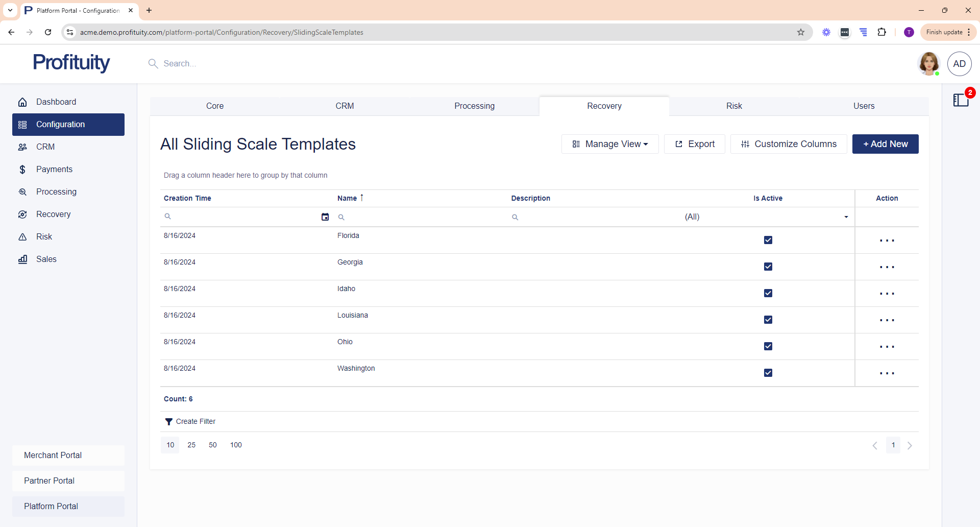Uncheck Is Active for Florida
Viewport: 980px width, 527px height.
pyautogui.click(x=768, y=240)
